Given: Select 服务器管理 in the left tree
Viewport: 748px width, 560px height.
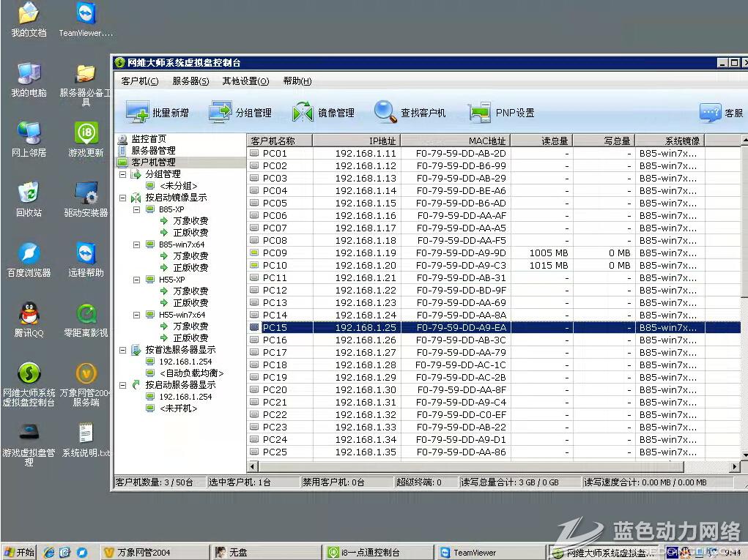Looking at the screenshot, I should coord(152,151).
